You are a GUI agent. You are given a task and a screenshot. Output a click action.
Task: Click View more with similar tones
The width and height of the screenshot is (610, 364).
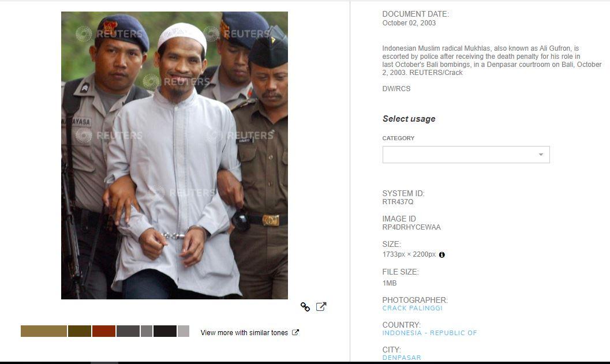tap(244, 332)
